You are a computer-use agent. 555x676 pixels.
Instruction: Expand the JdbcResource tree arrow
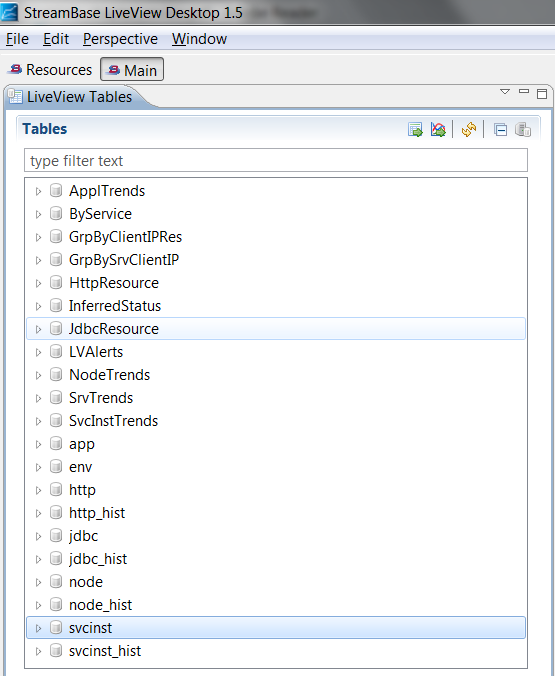point(38,329)
